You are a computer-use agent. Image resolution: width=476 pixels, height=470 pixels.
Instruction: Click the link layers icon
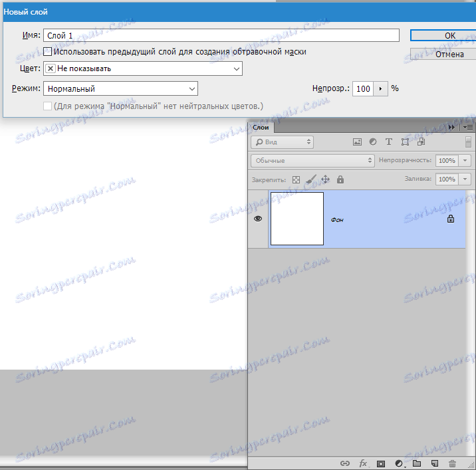pos(345,463)
